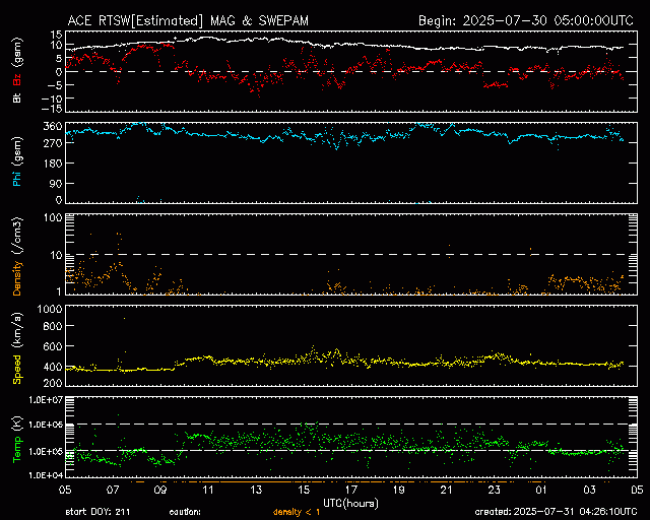This screenshot has height=520, width=650.
Task: Click the '1.0E+07' tick on the Temp axis
Action: point(46,401)
